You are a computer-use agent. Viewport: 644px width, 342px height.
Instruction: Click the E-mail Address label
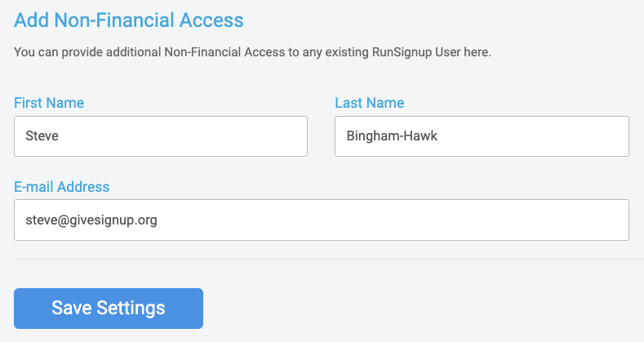(x=61, y=187)
